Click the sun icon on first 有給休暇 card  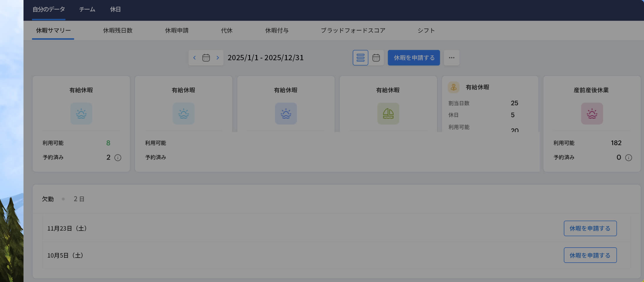81,113
